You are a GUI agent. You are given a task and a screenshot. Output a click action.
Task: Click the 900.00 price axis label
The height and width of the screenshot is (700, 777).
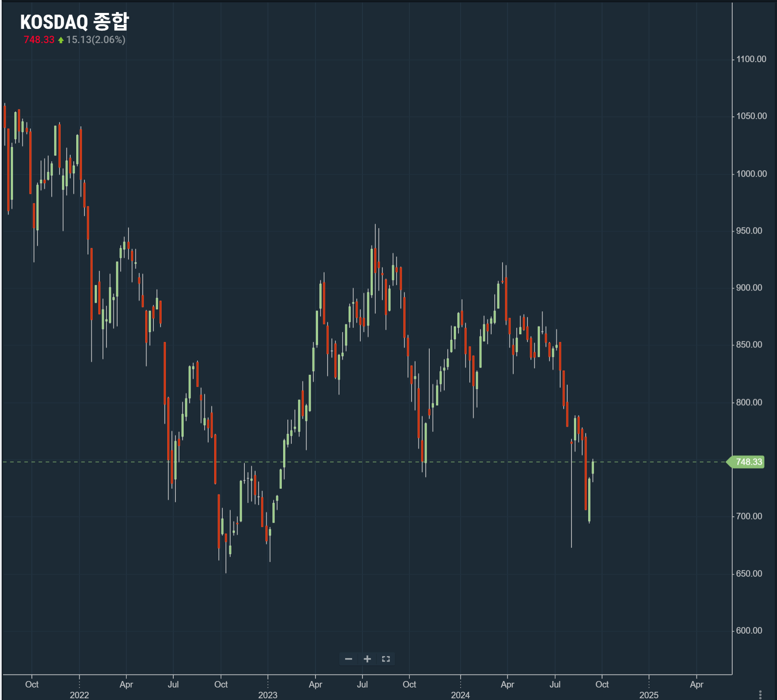click(x=749, y=287)
